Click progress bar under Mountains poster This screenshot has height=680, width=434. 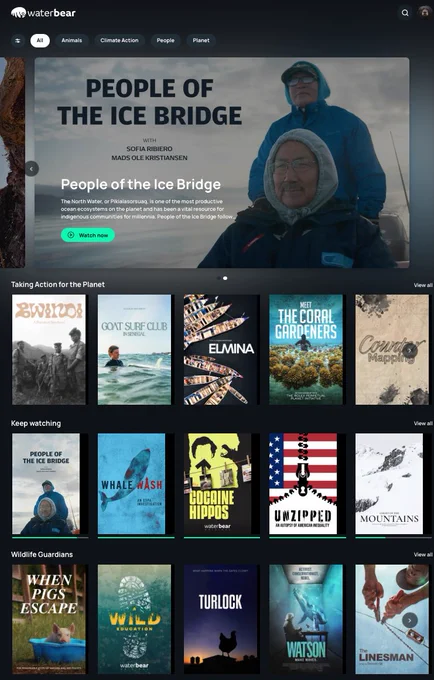393,537
